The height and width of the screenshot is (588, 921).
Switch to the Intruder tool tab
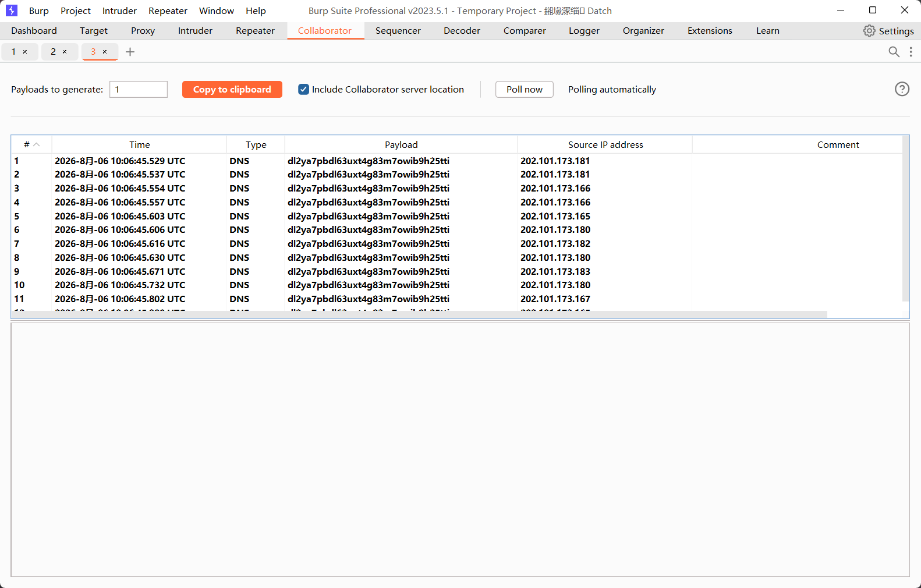pyautogui.click(x=195, y=31)
